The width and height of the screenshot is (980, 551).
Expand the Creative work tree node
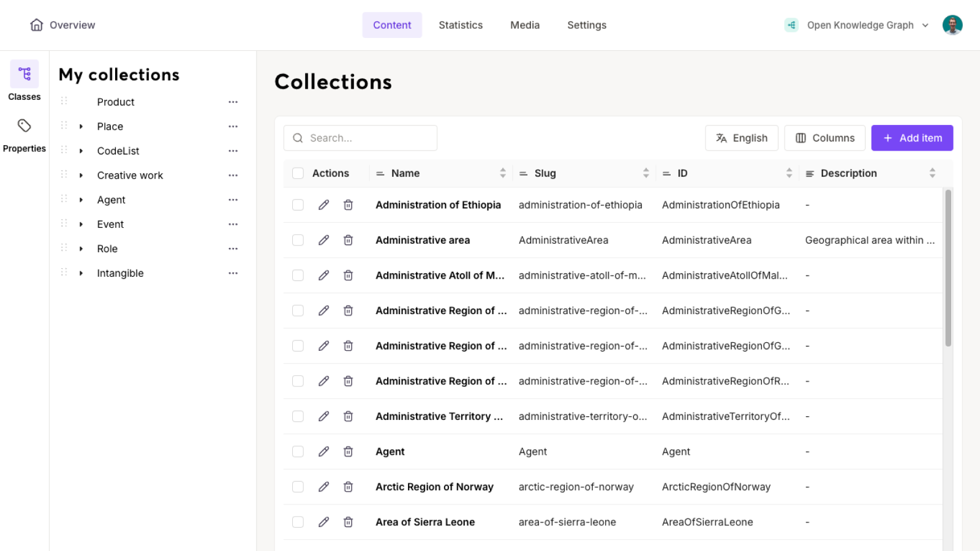(x=81, y=176)
